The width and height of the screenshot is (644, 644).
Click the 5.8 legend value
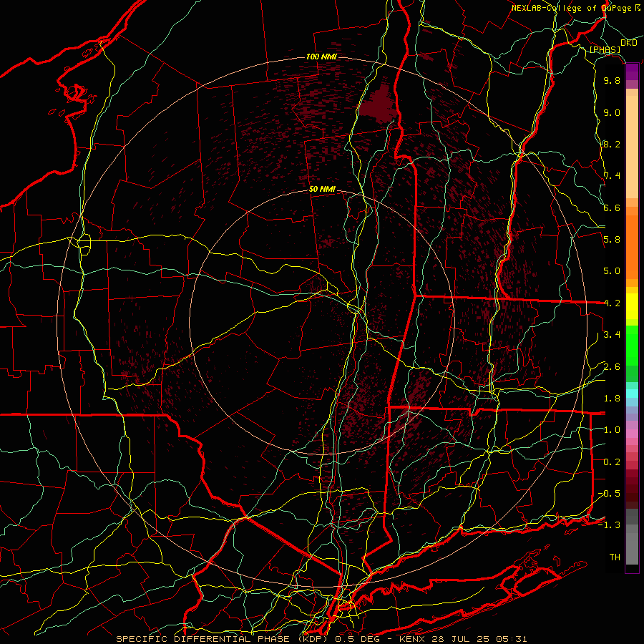pos(612,240)
